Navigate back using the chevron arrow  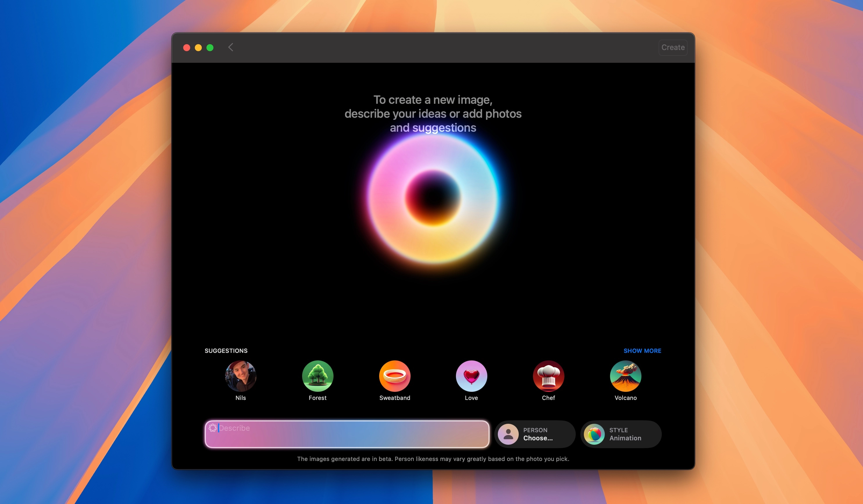231,47
